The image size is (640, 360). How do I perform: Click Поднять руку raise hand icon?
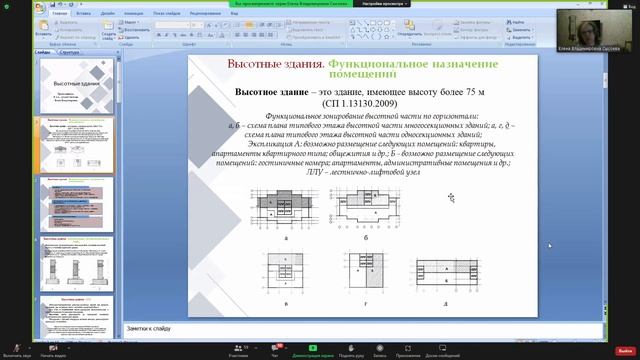click(x=351, y=348)
